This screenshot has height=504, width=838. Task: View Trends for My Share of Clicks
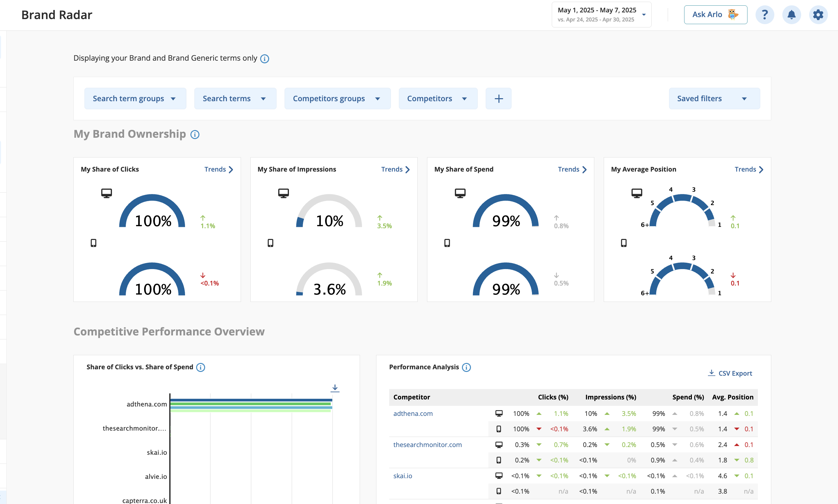(219, 169)
